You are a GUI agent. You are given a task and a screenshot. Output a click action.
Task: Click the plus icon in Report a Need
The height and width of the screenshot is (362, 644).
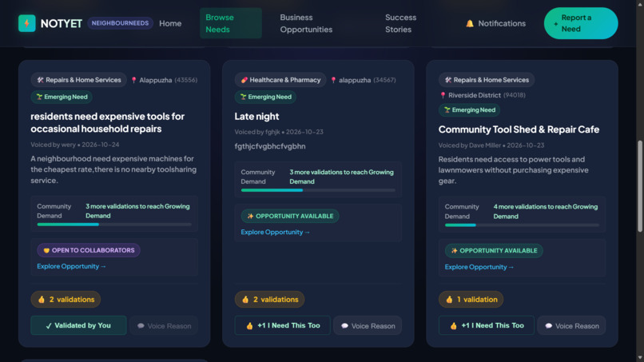555,24
